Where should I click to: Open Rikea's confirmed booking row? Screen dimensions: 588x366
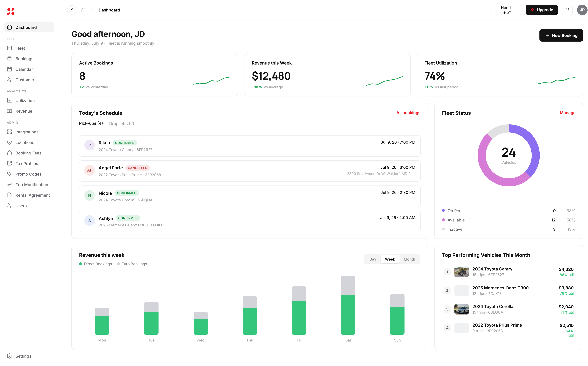[x=250, y=146]
